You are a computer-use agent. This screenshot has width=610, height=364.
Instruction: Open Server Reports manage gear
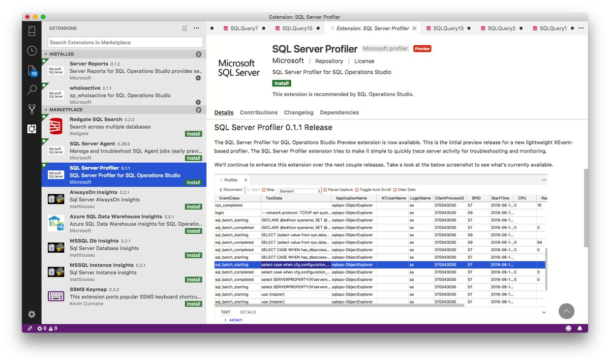pos(198,78)
